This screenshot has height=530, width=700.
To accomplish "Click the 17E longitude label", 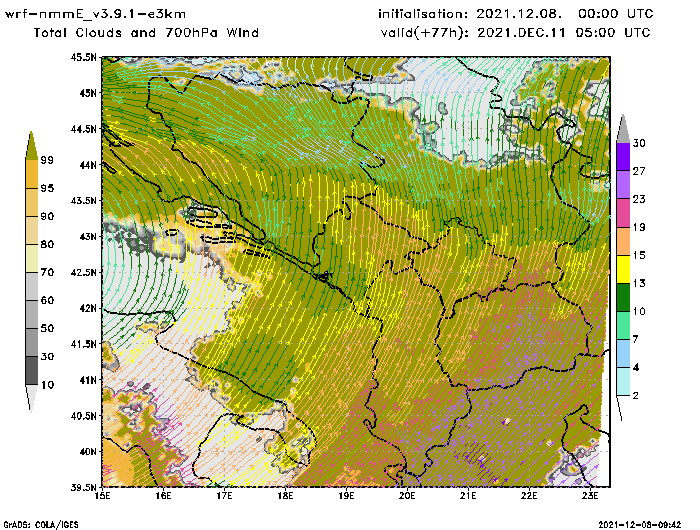I will coord(224,496).
